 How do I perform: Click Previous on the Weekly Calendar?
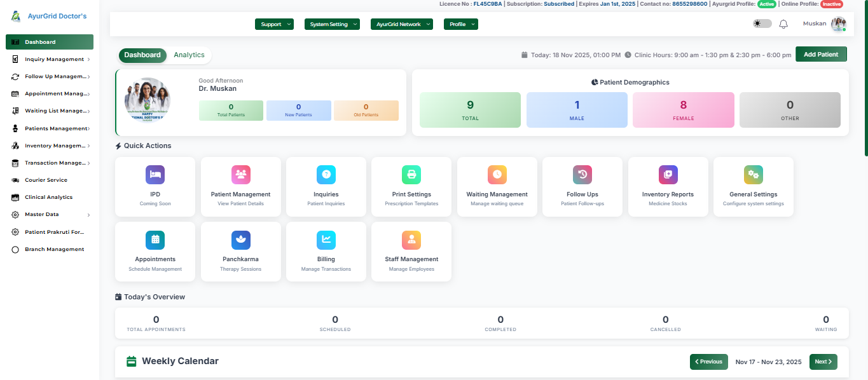[708, 362]
